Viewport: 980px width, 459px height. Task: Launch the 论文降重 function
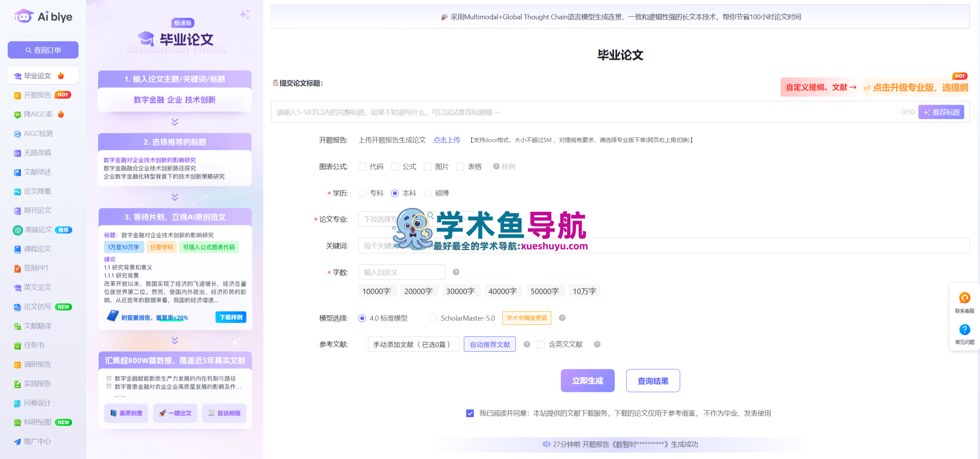[37, 191]
